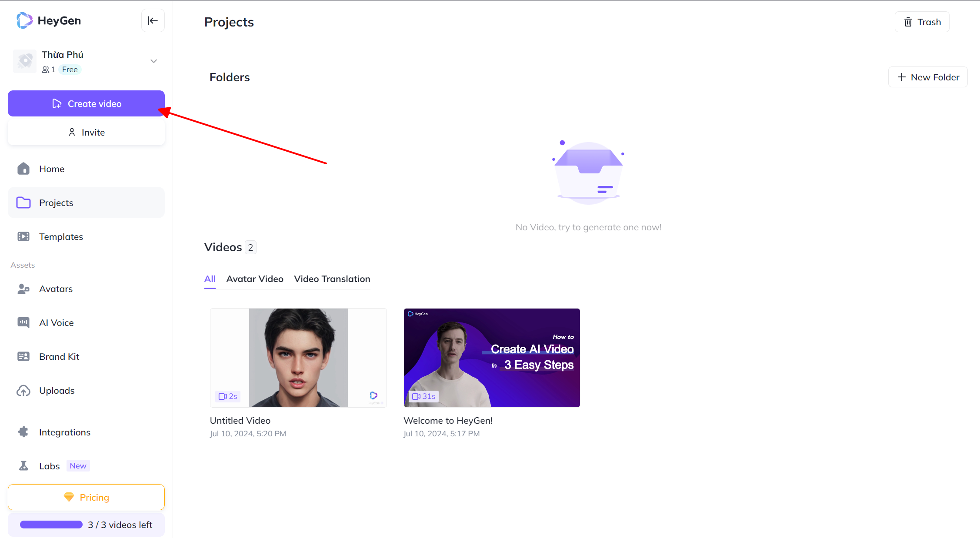
Task: Click the Invite button
Action: pyautogui.click(x=86, y=132)
